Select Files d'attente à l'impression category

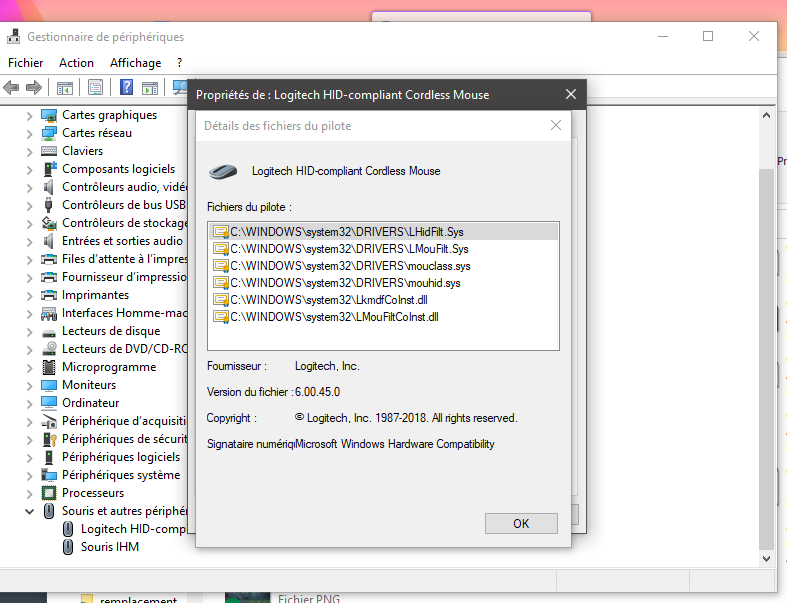coord(124,259)
